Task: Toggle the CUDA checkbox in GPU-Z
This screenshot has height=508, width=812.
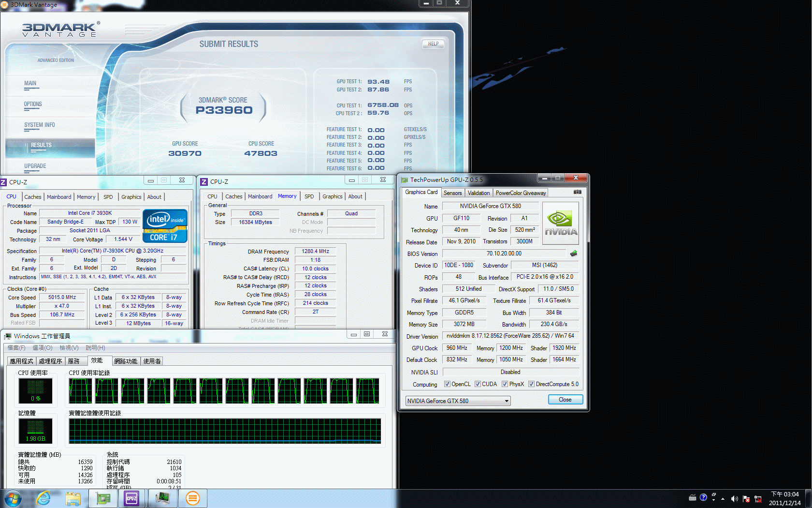Action: point(478,384)
